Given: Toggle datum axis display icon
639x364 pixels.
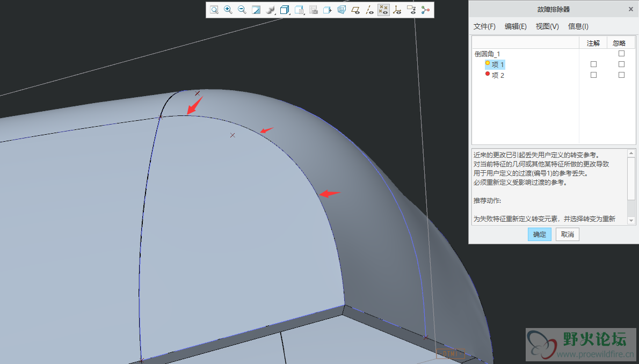Looking at the screenshot, I should (x=369, y=10).
